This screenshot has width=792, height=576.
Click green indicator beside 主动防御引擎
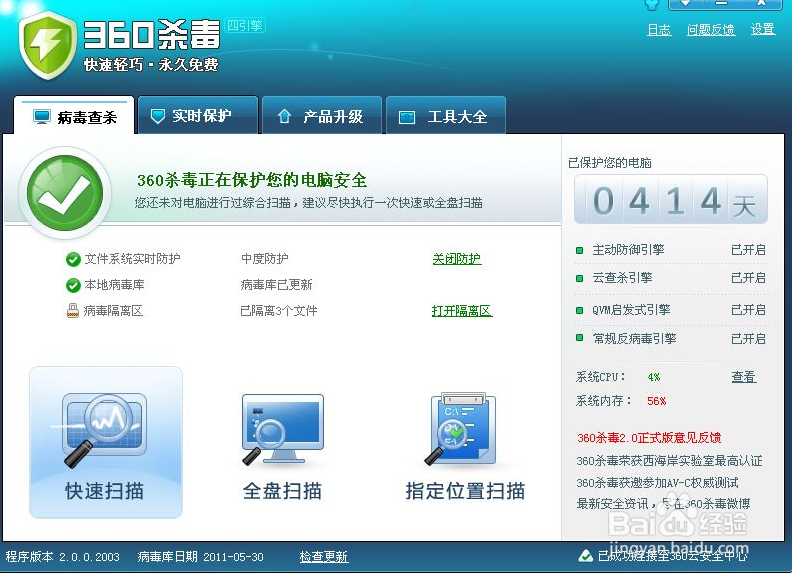click(x=579, y=250)
